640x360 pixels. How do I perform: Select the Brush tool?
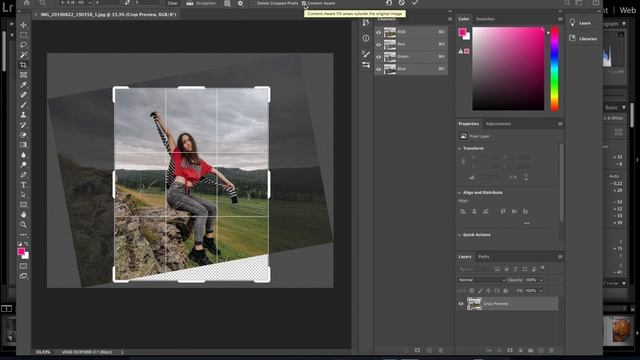click(23, 105)
